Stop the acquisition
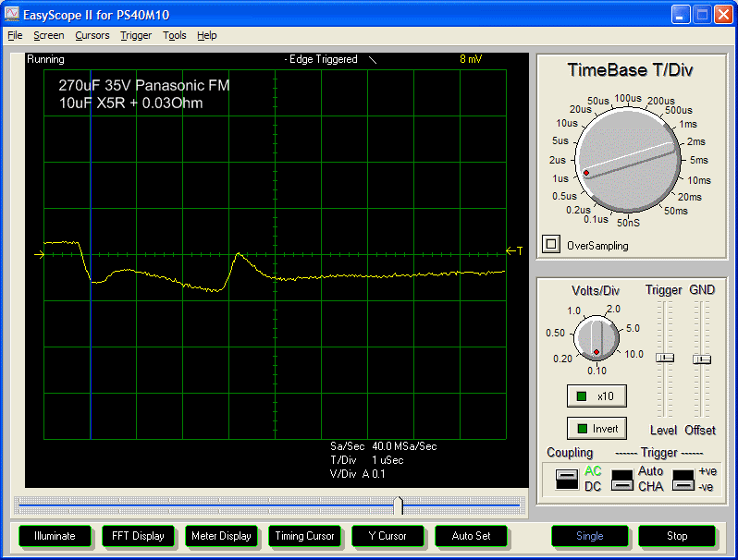This screenshot has width=738, height=560. pos(677,536)
